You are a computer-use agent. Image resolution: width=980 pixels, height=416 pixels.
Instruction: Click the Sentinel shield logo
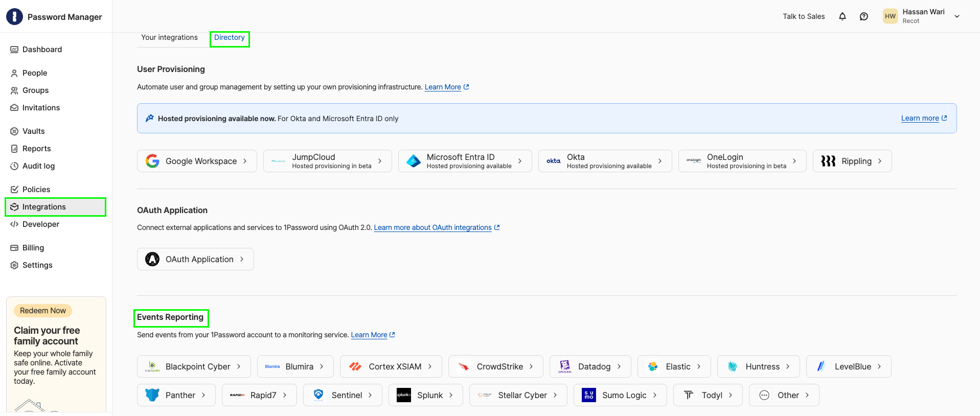pyautogui.click(x=318, y=395)
